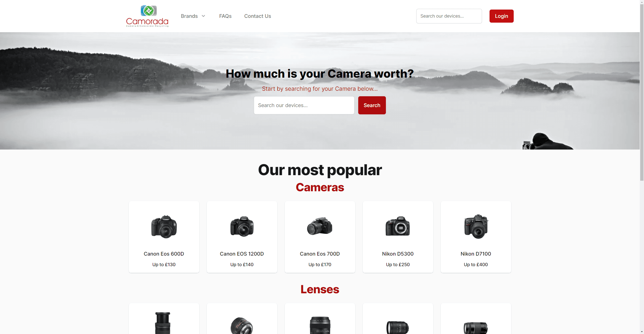644x334 pixels.
Task: Open the Canon Eos 600D camera image
Action: click(x=164, y=226)
